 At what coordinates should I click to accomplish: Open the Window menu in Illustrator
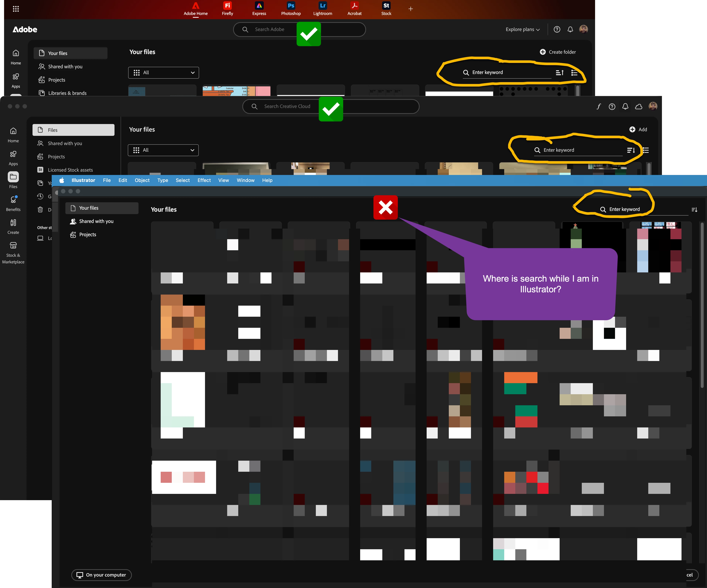pyautogui.click(x=245, y=180)
